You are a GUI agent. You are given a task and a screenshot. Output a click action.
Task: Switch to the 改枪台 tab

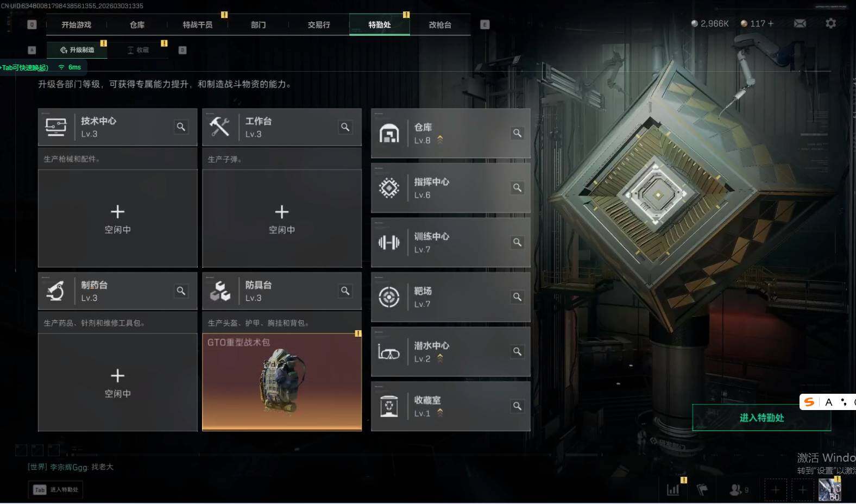pos(440,24)
